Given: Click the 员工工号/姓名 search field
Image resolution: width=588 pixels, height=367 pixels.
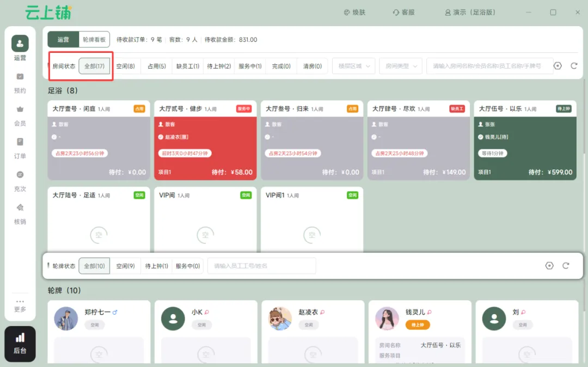Looking at the screenshot, I should pos(261,266).
